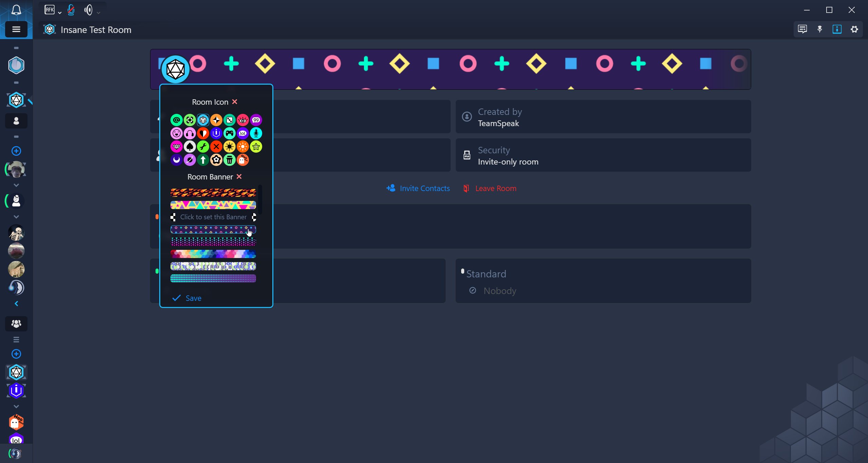The image size is (868, 463).
Task: Expand dropdown next to speaker icon
Action: click(98, 13)
